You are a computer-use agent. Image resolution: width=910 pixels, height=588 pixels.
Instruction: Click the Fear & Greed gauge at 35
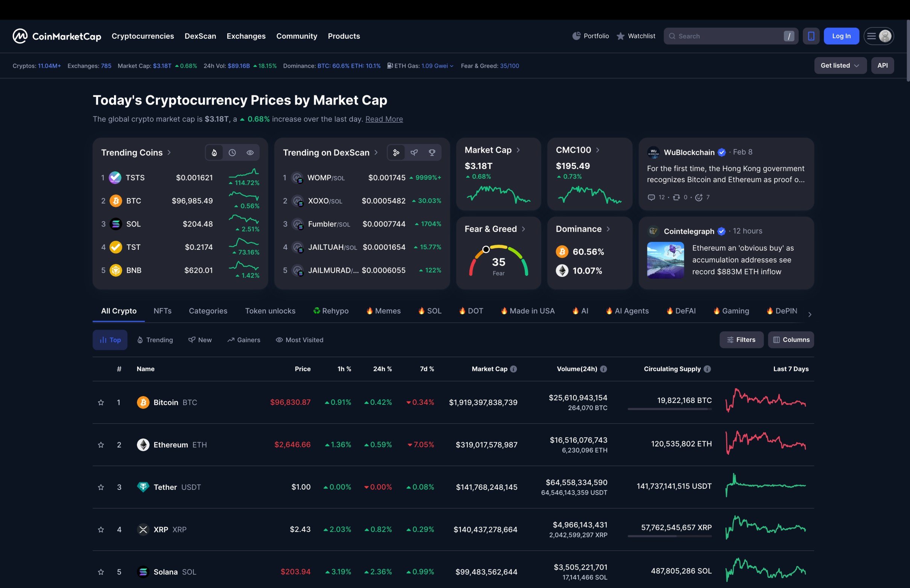498,260
